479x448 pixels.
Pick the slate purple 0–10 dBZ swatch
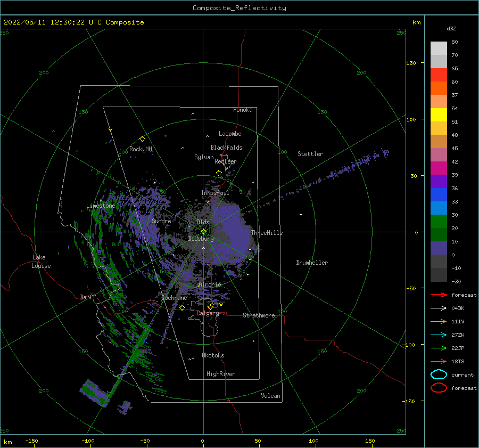(439, 248)
